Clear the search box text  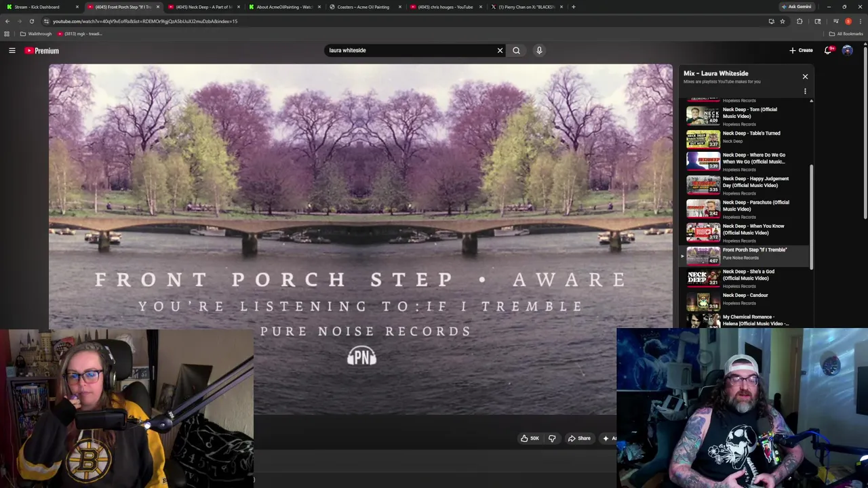[x=500, y=50]
